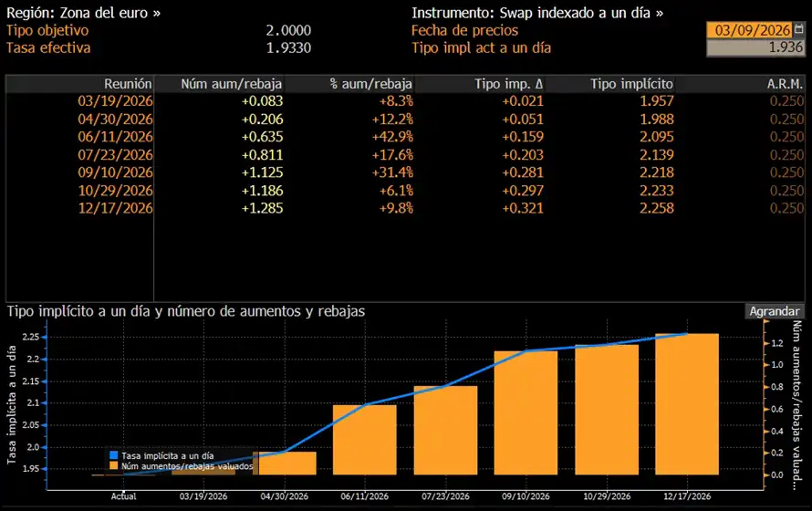Viewport: 812px width, 511px height.
Task: Open the Región: Zona del euro selector
Action: (x=84, y=13)
